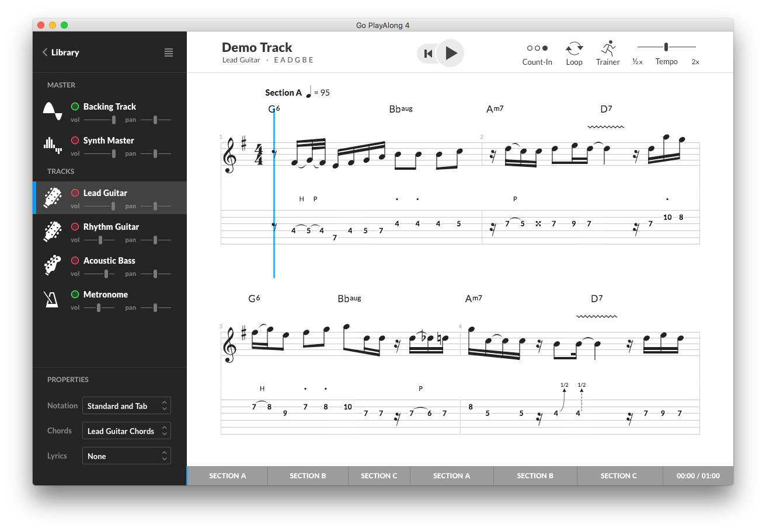This screenshot has width=766, height=532.
Task: Open the Notation dropdown
Action: (x=127, y=406)
